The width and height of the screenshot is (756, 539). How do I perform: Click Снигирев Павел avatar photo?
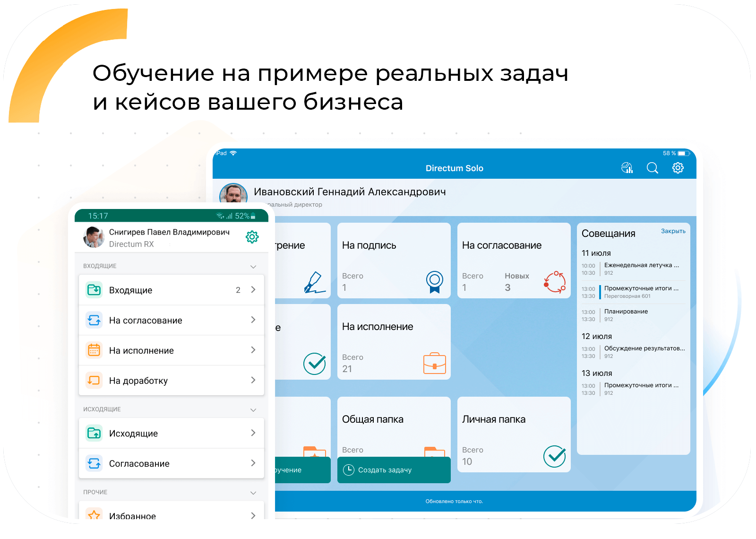(x=94, y=237)
